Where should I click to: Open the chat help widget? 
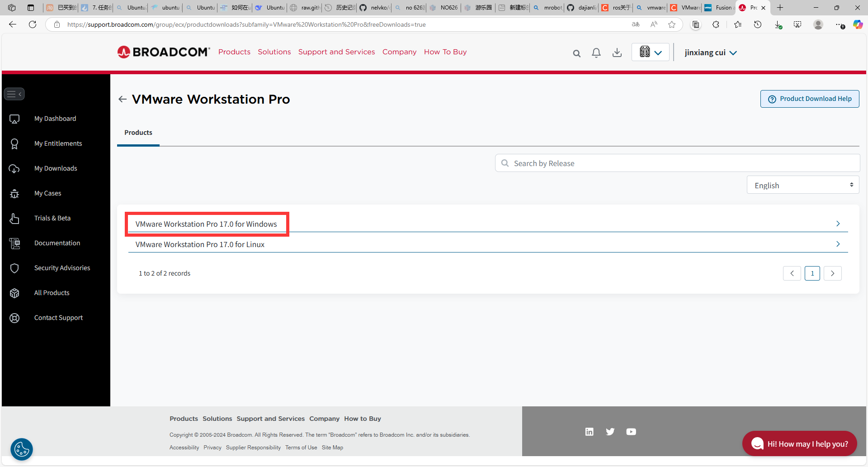click(x=799, y=444)
